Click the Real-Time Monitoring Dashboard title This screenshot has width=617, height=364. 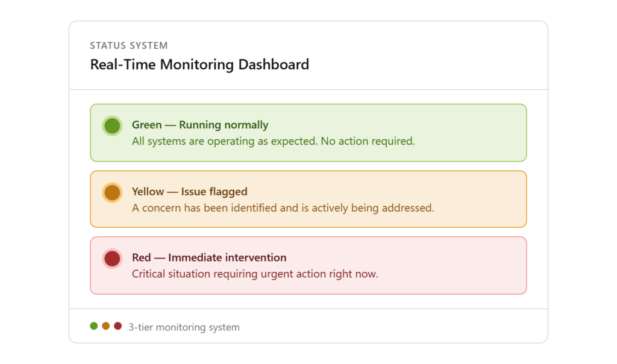pyautogui.click(x=199, y=64)
